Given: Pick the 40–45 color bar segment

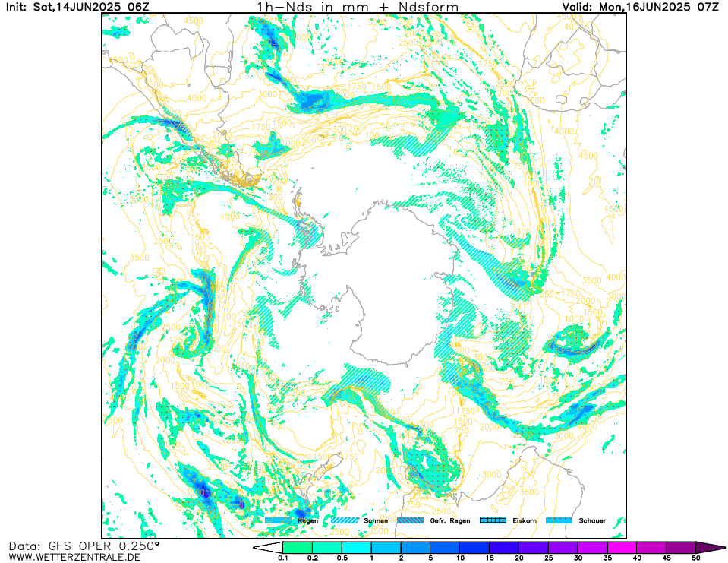Looking at the screenshot, I should [652, 548].
